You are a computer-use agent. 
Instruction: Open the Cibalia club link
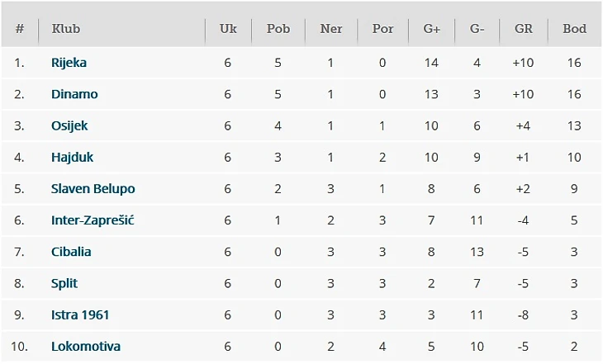click(x=71, y=252)
